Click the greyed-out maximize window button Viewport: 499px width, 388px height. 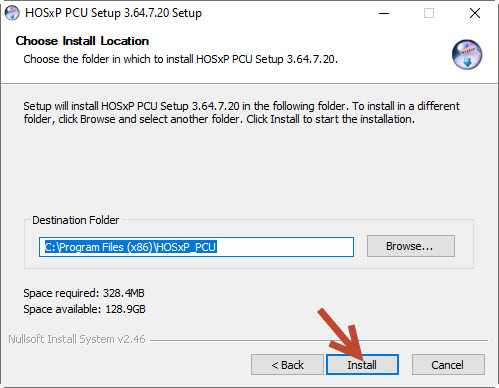click(x=429, y=13)
